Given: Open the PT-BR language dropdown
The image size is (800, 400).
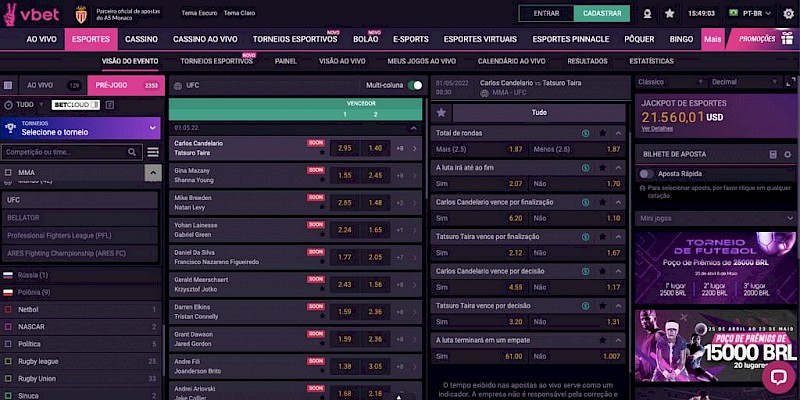Looking at the screenshot, I should pos(750,13).
